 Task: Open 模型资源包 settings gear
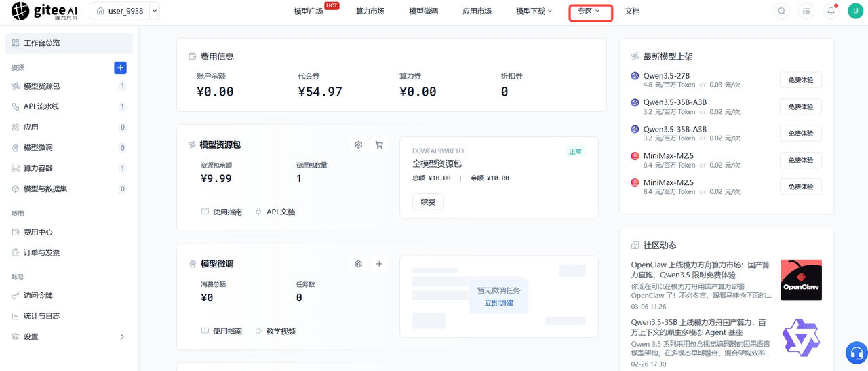[359, 144]
